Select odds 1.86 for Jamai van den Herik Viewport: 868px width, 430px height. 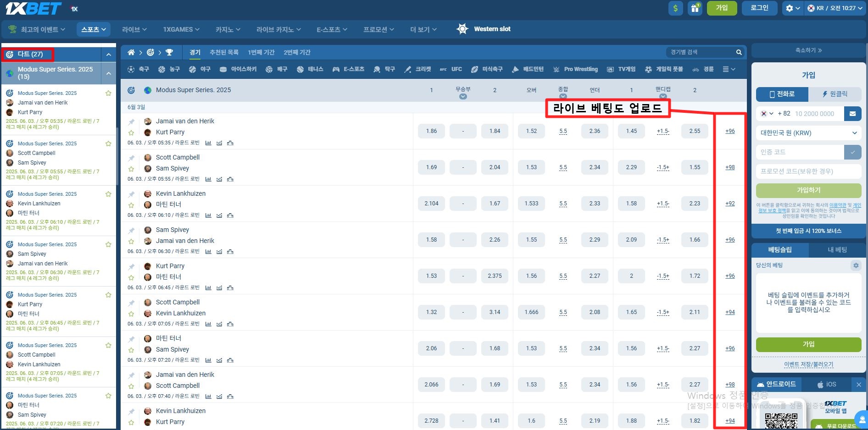pos(431,131)
